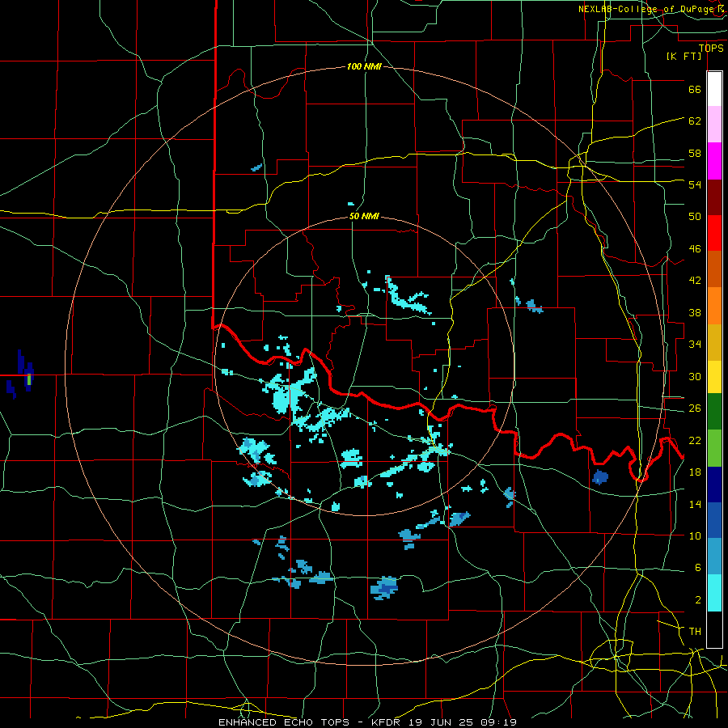This screenshot has width=728, height=728.
Task: Click the 19 JUN 25 date text
Action: (442, 722)
